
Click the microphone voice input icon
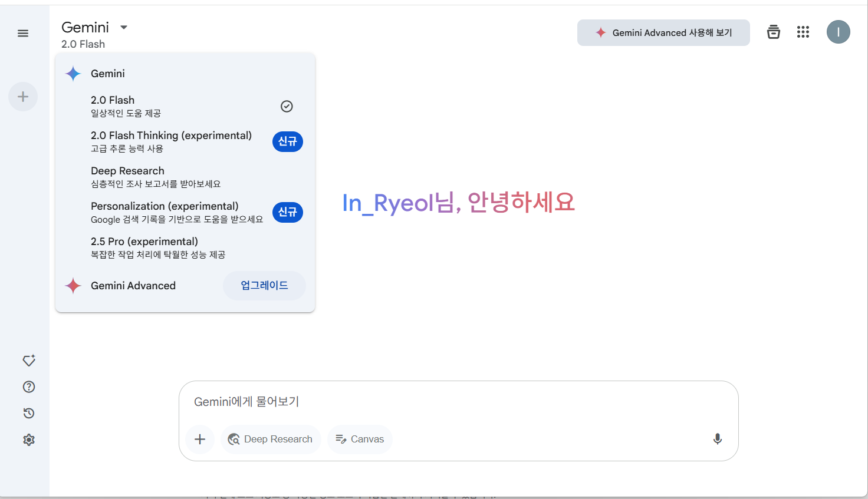718,439
